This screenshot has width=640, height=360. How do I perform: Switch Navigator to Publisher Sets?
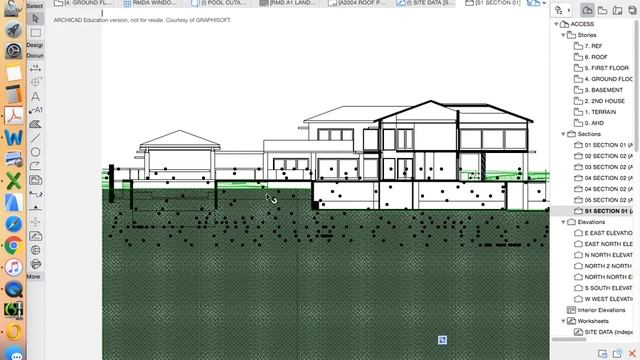pyautogui.click(x=632, y=10)
